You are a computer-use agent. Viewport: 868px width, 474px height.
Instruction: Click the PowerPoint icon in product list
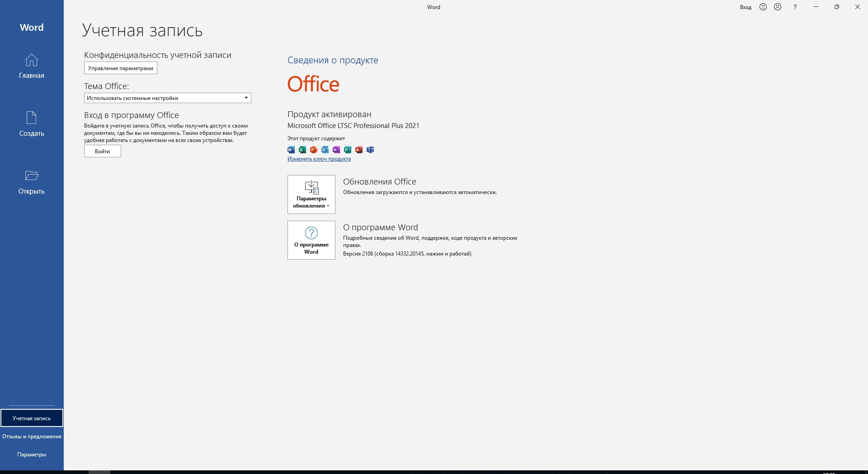(x=314, y=150)
